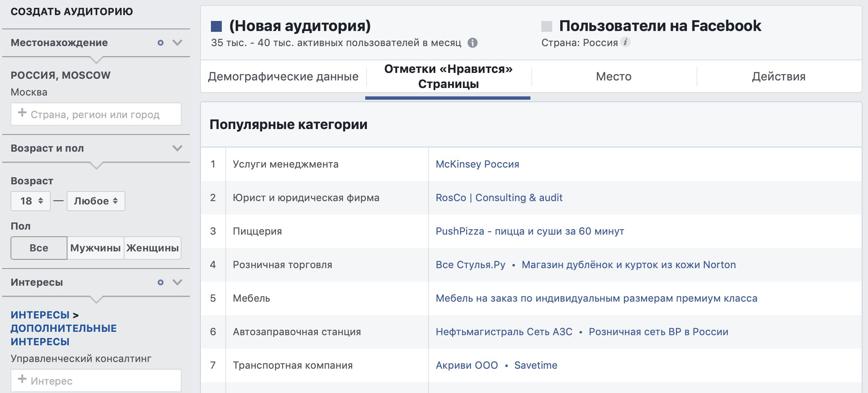
Task: Click Пользователи на Facebook title
Action: [660, 26]
